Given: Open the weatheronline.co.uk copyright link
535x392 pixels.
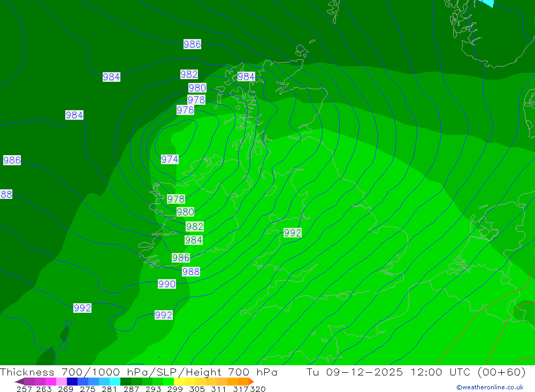Looking at the screenshot, I should point(490,387).
